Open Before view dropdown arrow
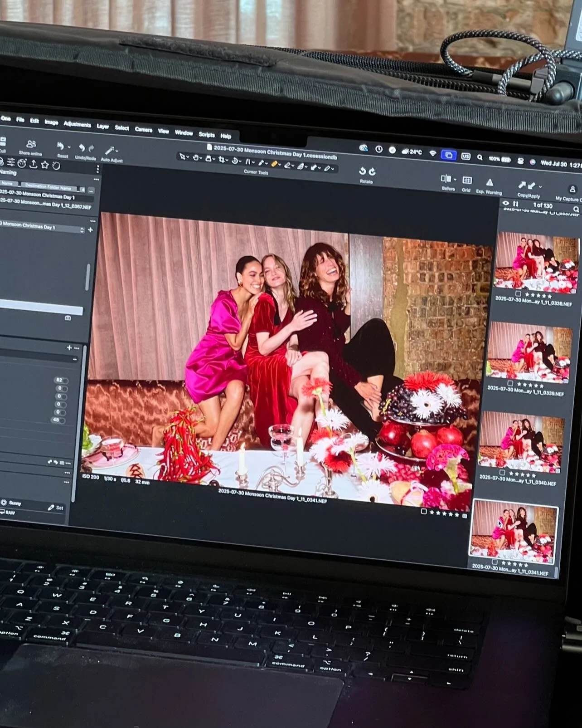This screenshot has height=728, width=582. pyautogui.click(x=455, y=180)
